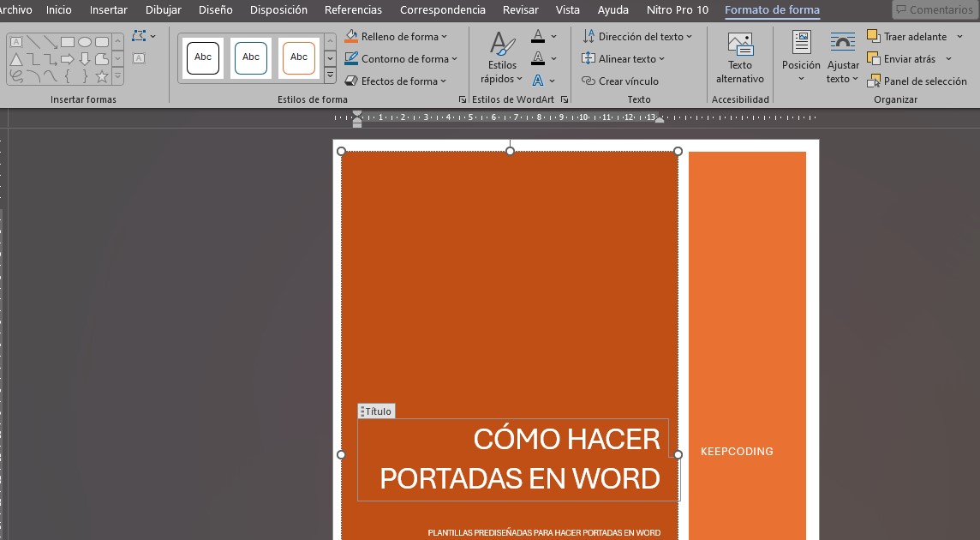Expand the Traer adelante arrow
The image size is (980, 540).
(x=960, y=36)
